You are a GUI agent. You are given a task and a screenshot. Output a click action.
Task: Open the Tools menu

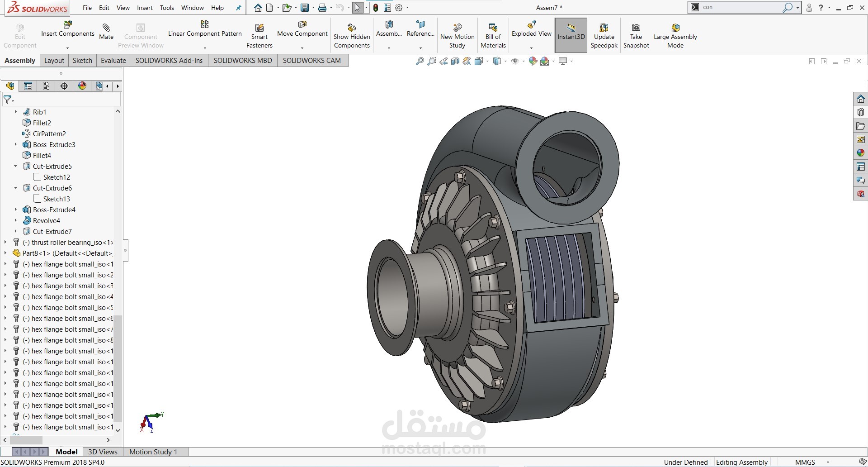[x=167, y=8]
